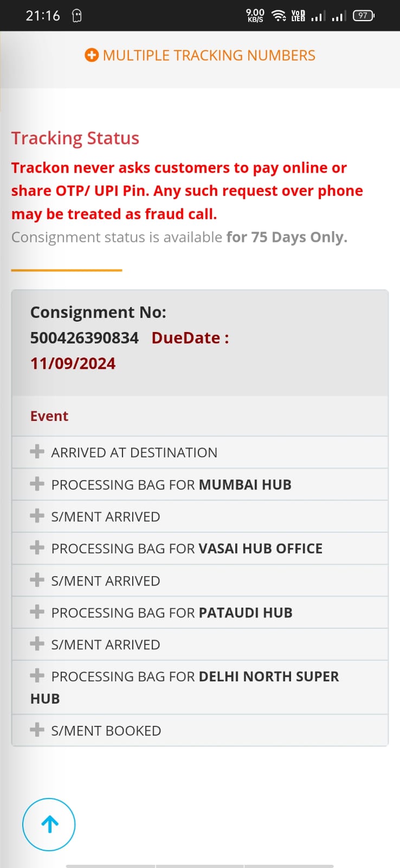Expand Processing Bag for Mumbai Hub row
Image resolution: width=400 pixels, height=868 pixels.
171,484
